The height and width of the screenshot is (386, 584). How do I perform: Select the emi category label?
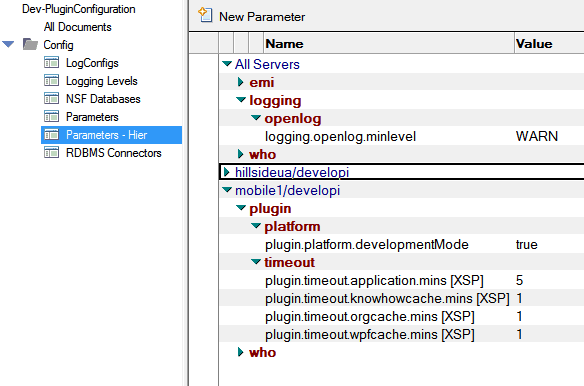click(x=262, y=82)
